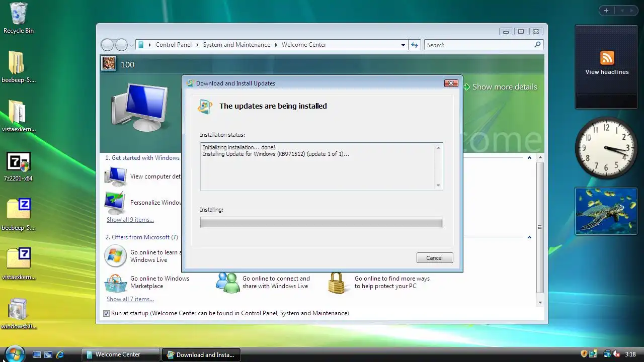Click the Windows Update icon in dialog header
The image size is (644, 362).
pos(205,106)
